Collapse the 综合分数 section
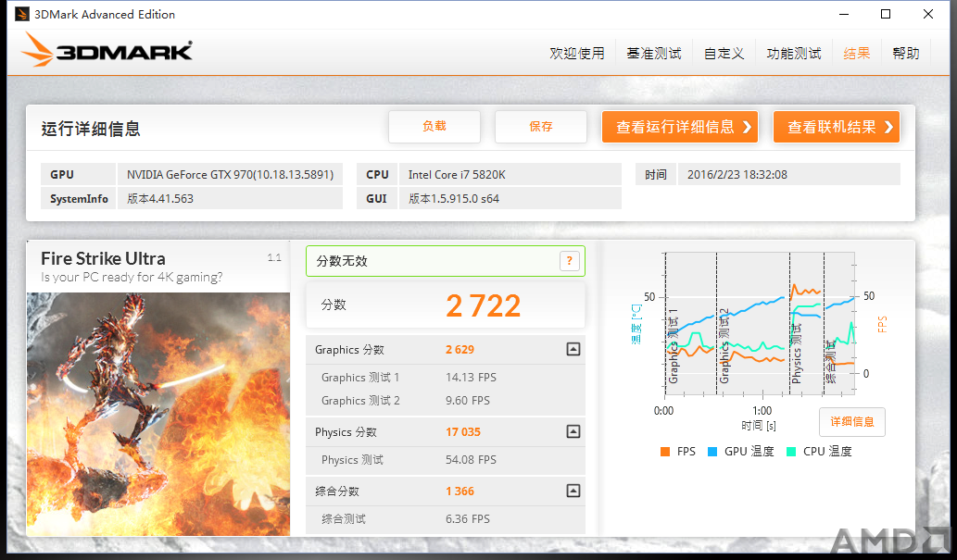 (x=573, y=491)
